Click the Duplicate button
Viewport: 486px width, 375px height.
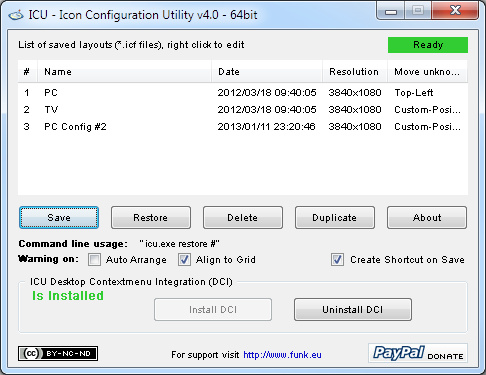click(335, 218)
